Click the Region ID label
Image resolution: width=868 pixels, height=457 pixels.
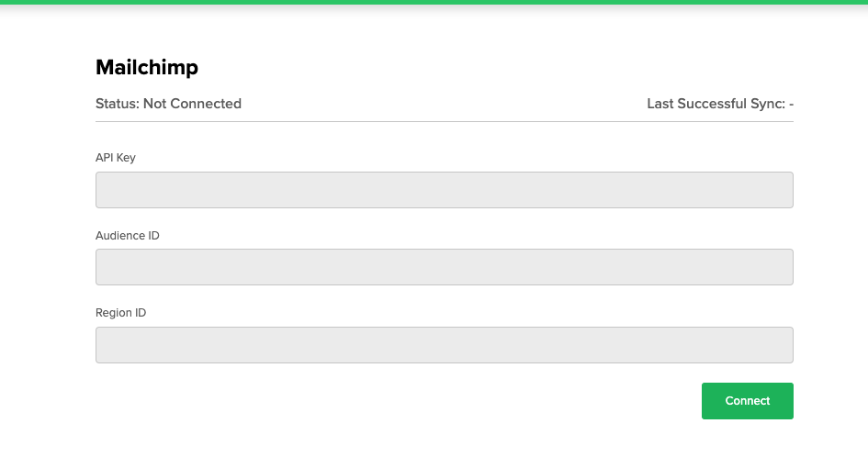(121, 313)
